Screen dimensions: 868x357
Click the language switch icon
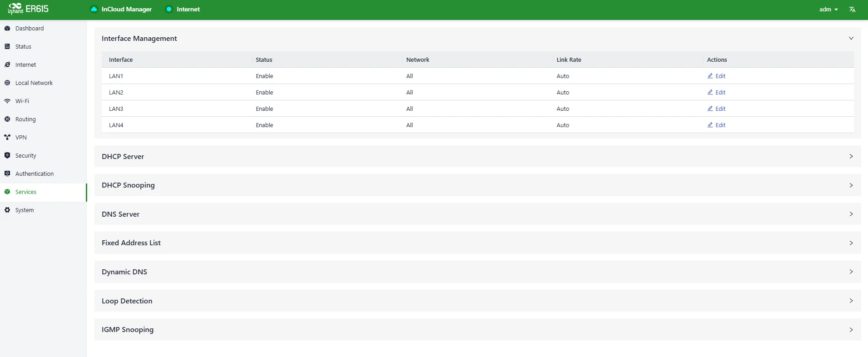coord(852,9)
